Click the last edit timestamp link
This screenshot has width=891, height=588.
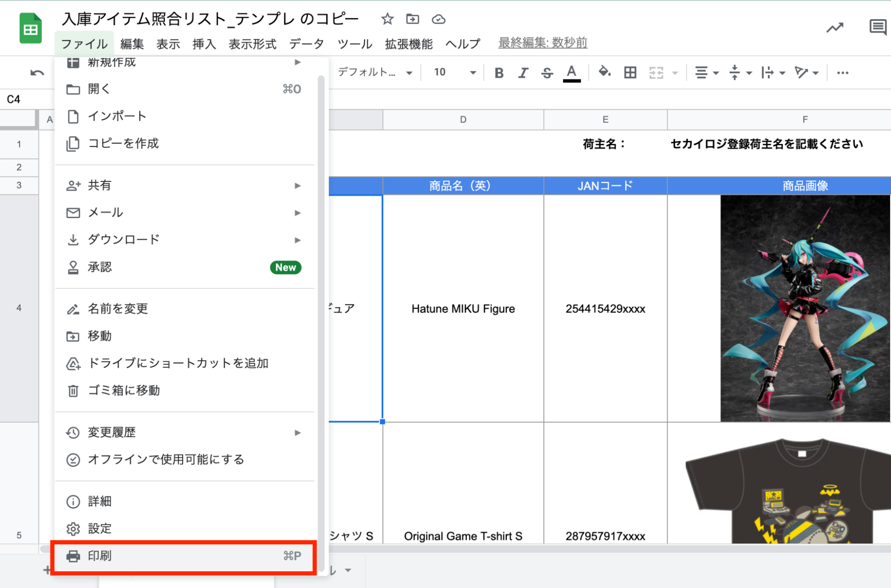[542, 43]
